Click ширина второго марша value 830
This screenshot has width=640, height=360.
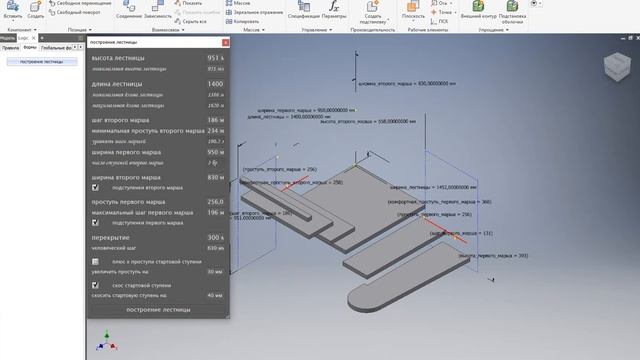(216, 178)
